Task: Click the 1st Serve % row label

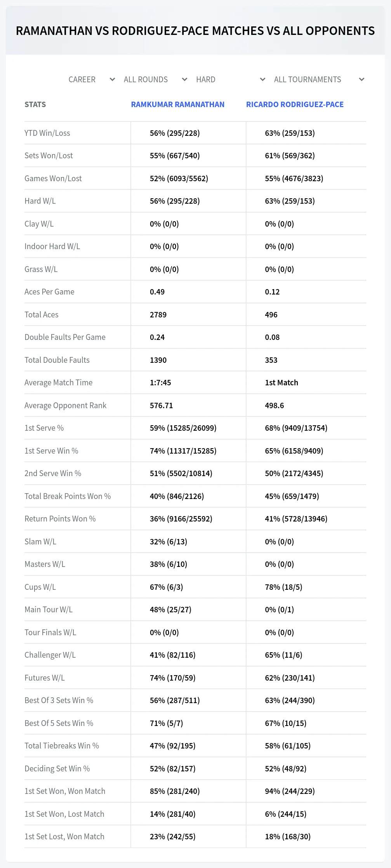Action: [x=44, y=428]
